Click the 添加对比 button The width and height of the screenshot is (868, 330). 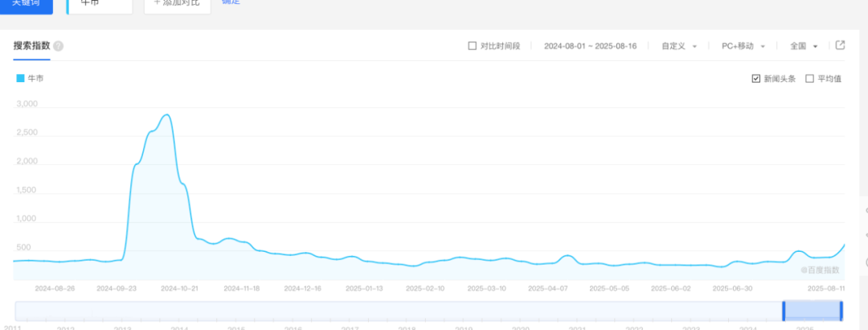(177, 5)
